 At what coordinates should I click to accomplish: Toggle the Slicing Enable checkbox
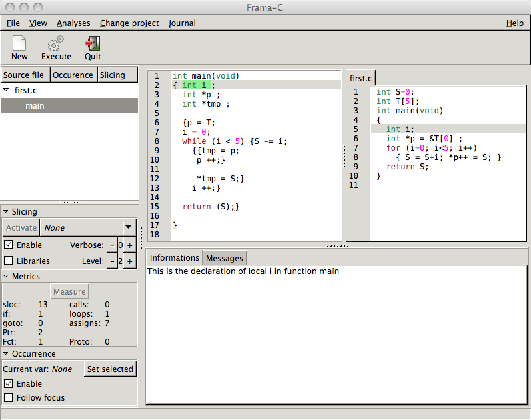click(9, 245)
